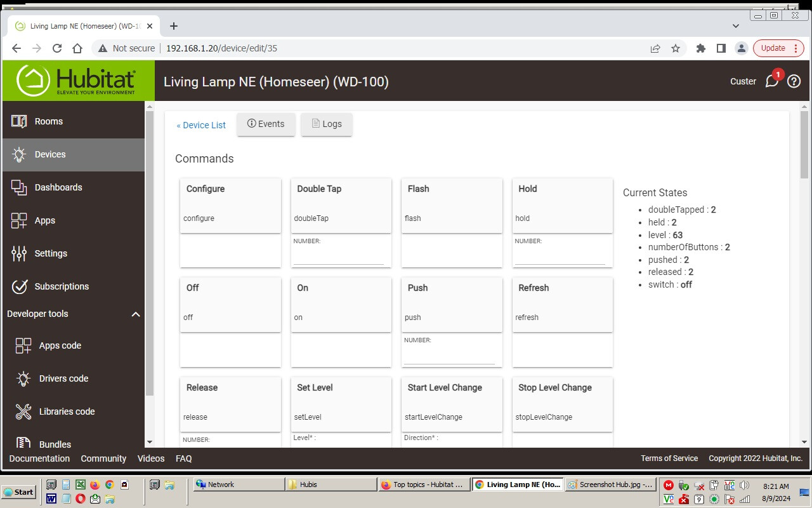812x508 pixels.
Task: Select the Devices lightbulb icon
Action: tap(19, 154)
